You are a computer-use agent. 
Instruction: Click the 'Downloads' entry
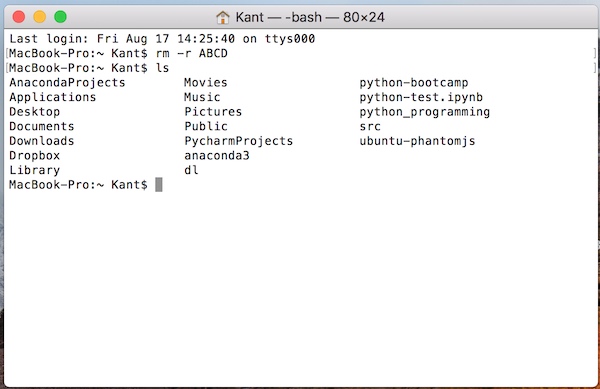[42, 141]
